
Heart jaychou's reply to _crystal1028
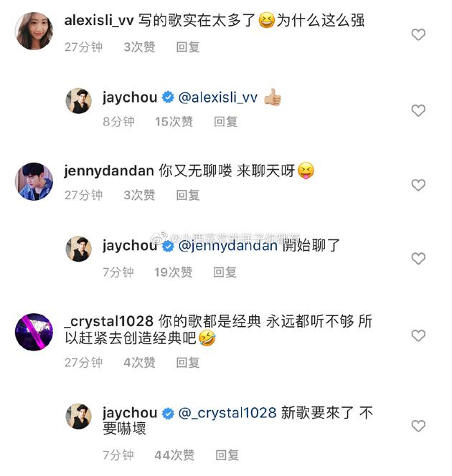(x=418, y=427)
